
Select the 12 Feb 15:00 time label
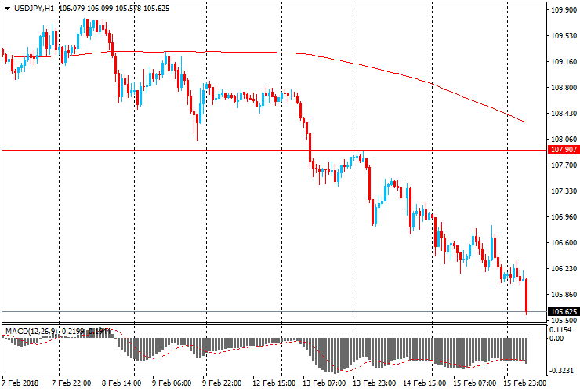(274, 383)
